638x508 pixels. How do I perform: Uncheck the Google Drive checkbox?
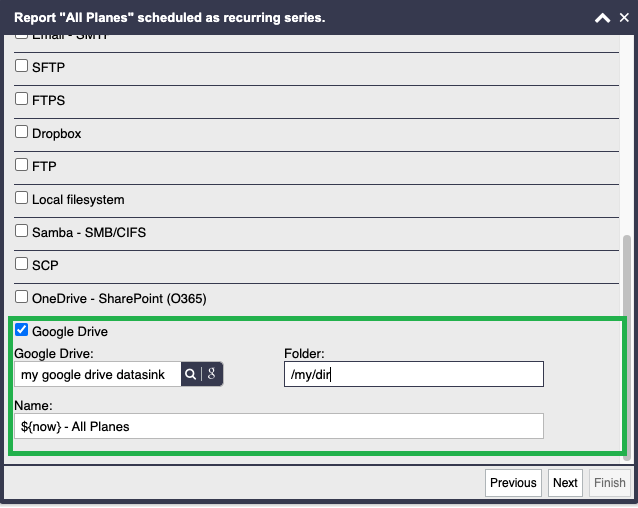[21, 330]
